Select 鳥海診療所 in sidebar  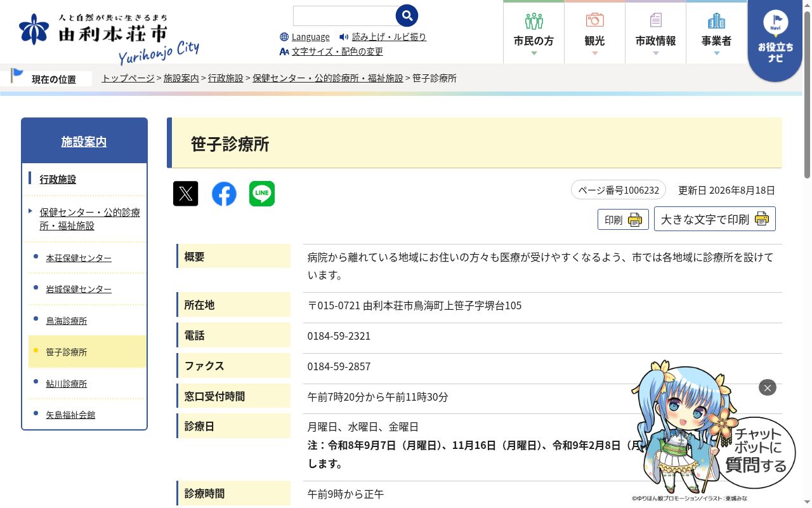click(x=66, y=321)
